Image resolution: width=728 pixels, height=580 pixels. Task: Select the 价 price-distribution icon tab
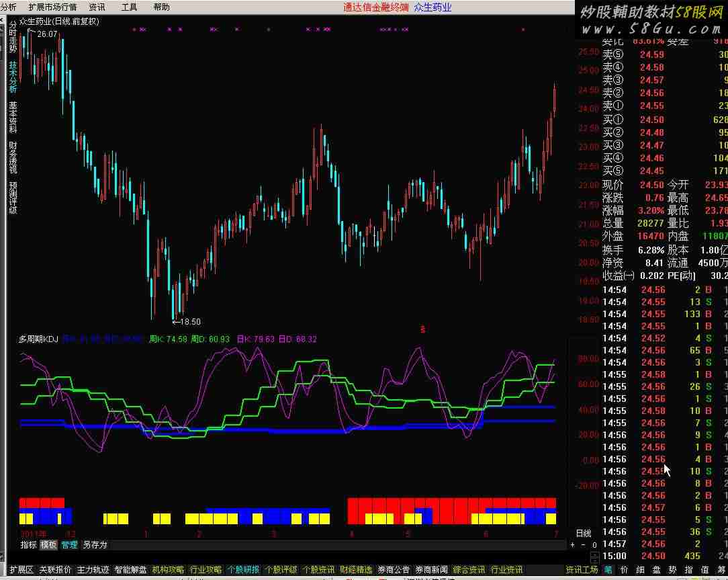click(624, 570)
